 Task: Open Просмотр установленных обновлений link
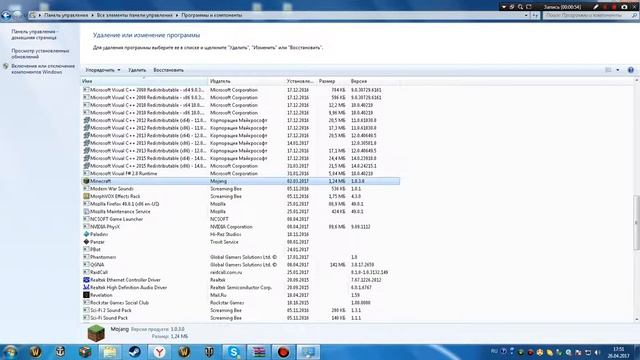click(40, 53)
